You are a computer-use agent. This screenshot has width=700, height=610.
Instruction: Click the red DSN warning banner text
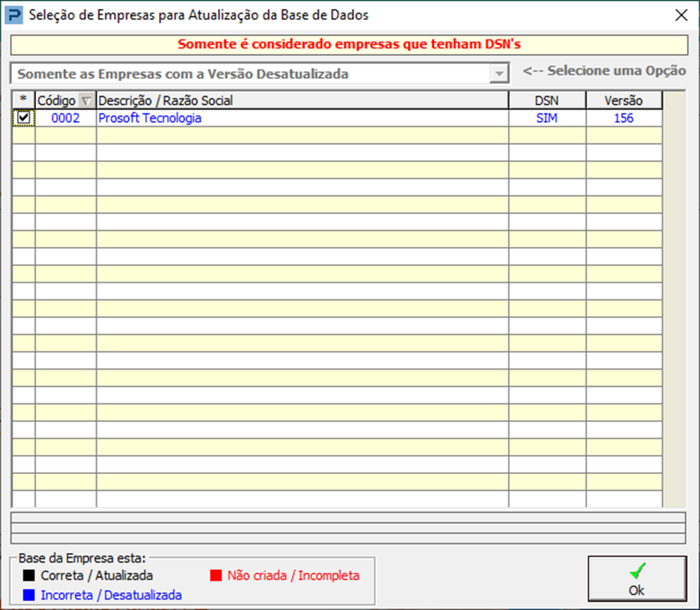pyautogui.click(x=349, y=44)
